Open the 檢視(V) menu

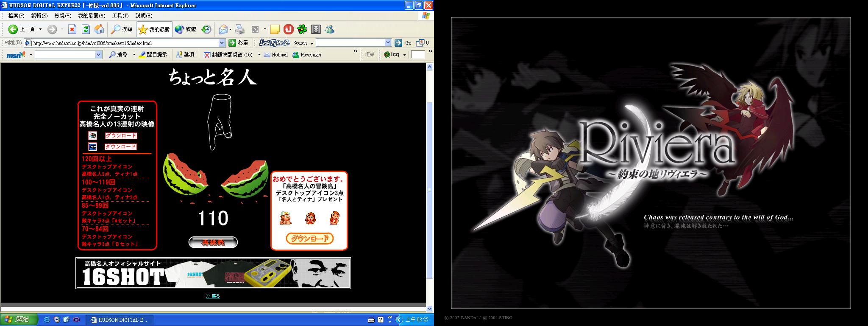pos(63,15)
